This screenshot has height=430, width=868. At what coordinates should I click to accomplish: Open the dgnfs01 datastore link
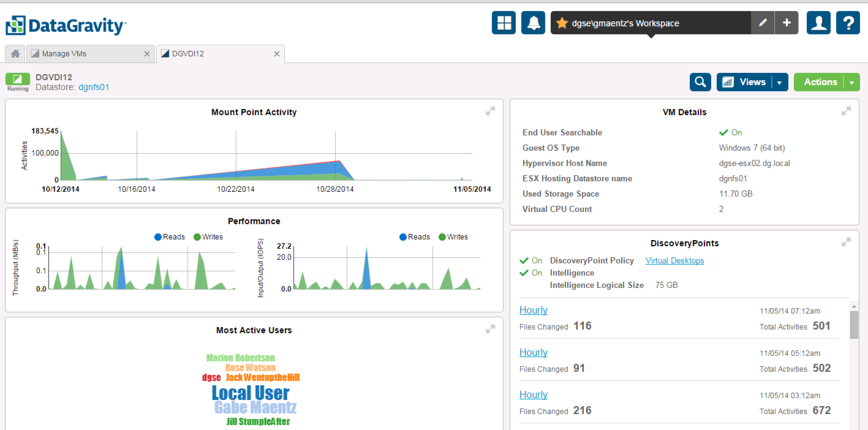pyautogui.click(x=94, y=87)
